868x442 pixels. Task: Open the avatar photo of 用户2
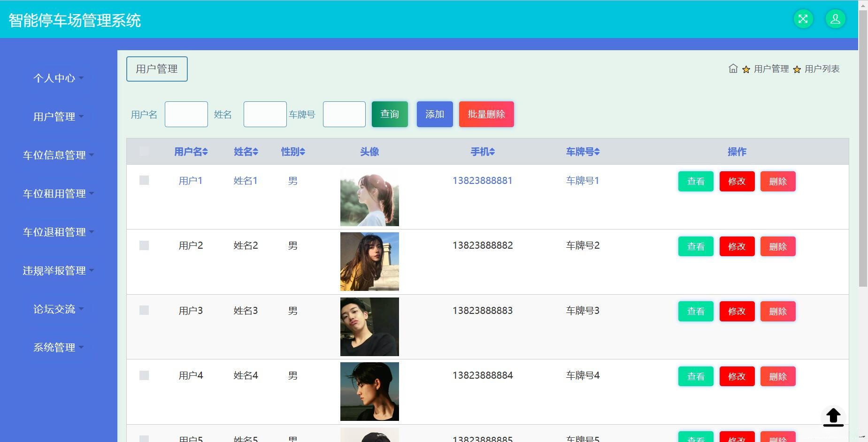click(x=369, y=262)
